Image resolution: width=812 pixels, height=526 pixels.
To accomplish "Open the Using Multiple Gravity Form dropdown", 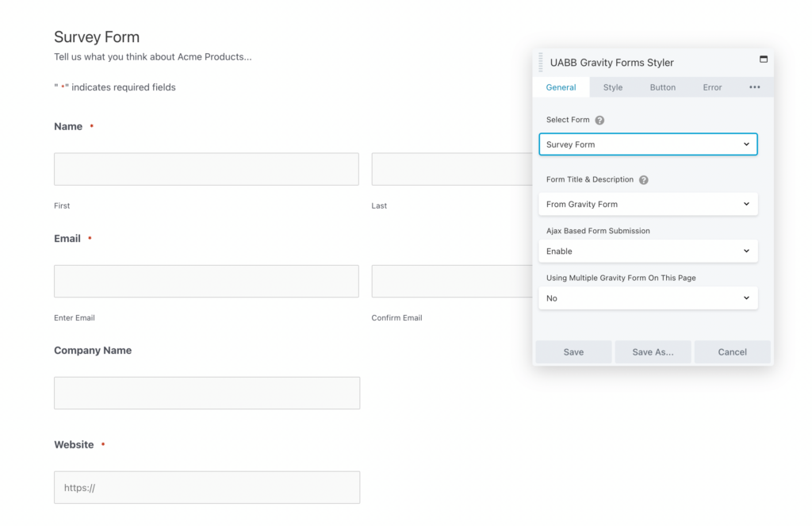I will 648,298.
